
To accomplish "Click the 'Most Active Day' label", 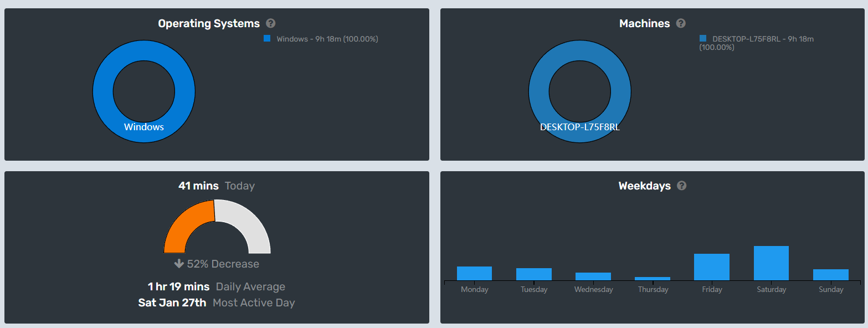I will pos(254,303).
